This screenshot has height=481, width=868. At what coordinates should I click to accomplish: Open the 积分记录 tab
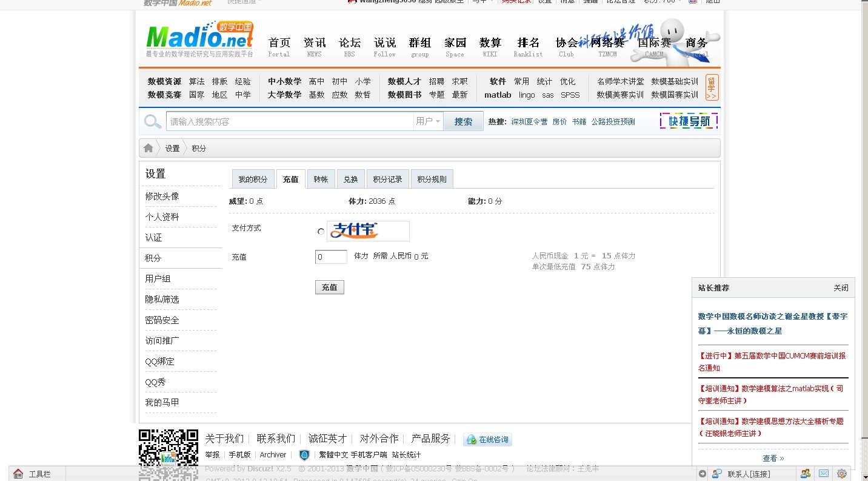click(x=387, y=180)
